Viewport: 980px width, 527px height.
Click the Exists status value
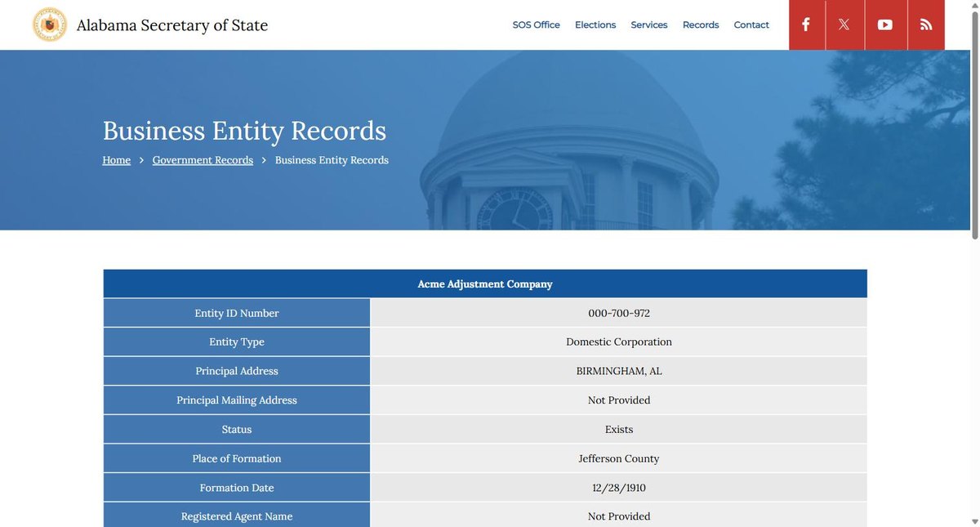[619, 429]
